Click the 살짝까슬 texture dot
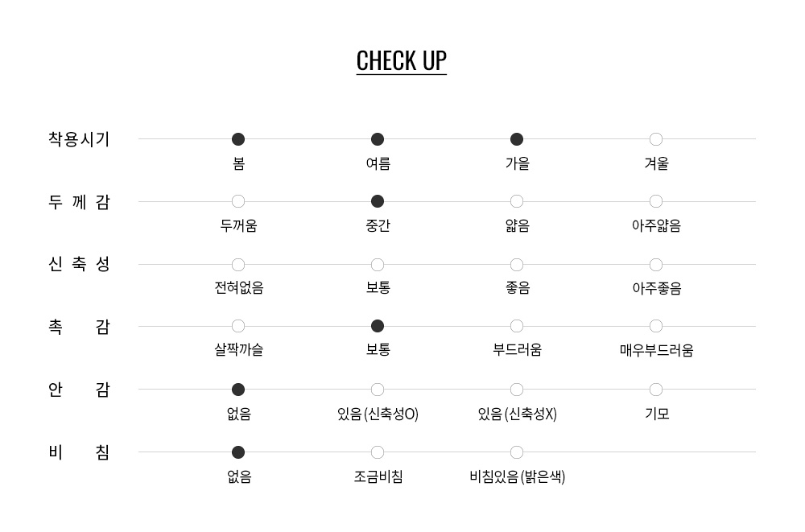The width and height of the screenshot is (805, 532). 238,326
